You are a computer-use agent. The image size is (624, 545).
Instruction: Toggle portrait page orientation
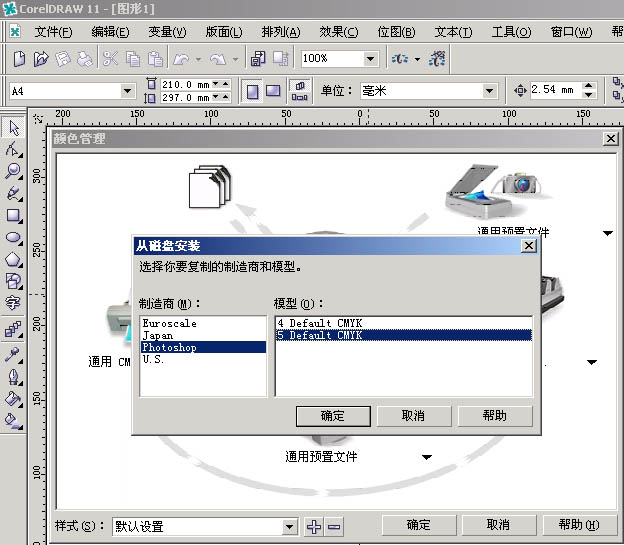252,91
